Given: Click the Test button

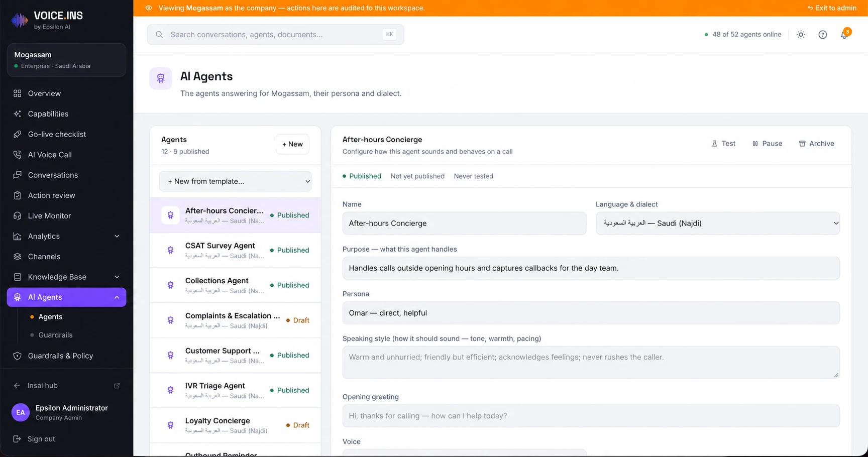Looking at the screenshot, I should point(723,144).
